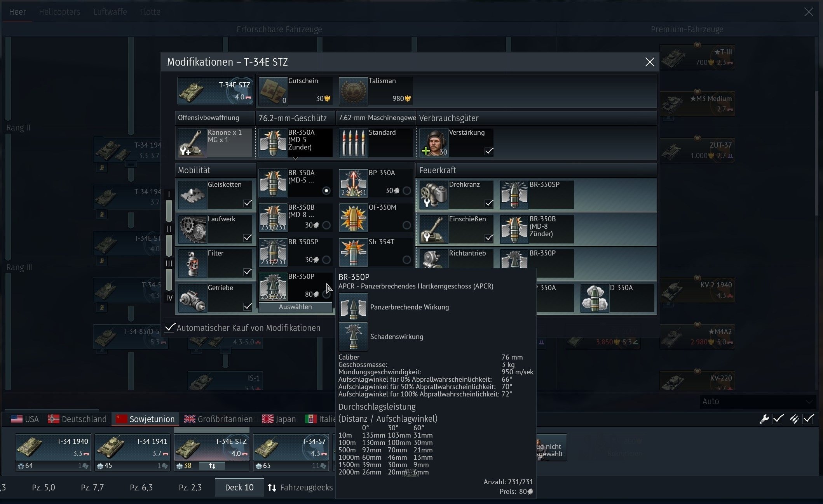
Task: Toggle the checkbox after the ammo icon
Action: click(x=809, y=419)
